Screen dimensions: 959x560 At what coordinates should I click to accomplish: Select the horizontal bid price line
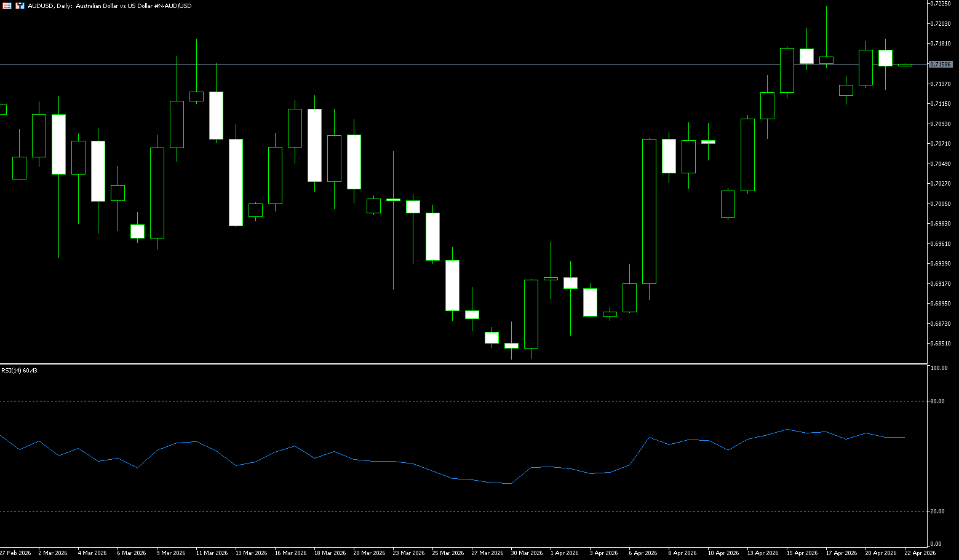(431, 64)
